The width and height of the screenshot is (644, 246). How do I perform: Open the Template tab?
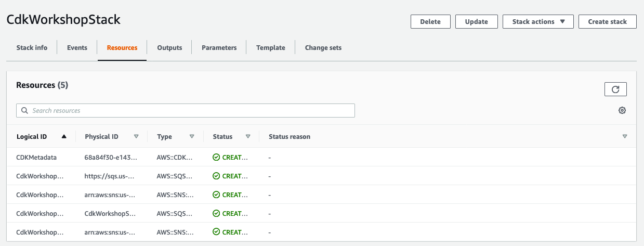[x=271, y=47]
